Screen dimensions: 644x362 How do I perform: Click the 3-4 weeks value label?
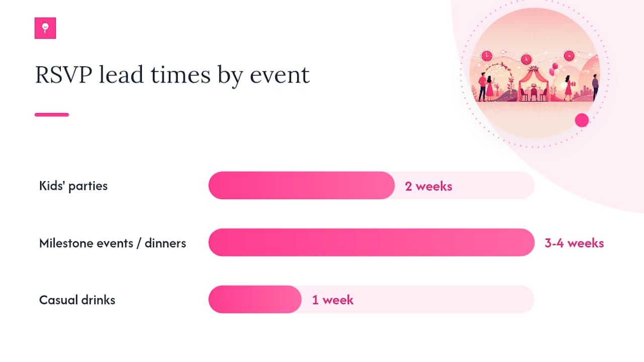pyautogui.click(x=574, y=243)
